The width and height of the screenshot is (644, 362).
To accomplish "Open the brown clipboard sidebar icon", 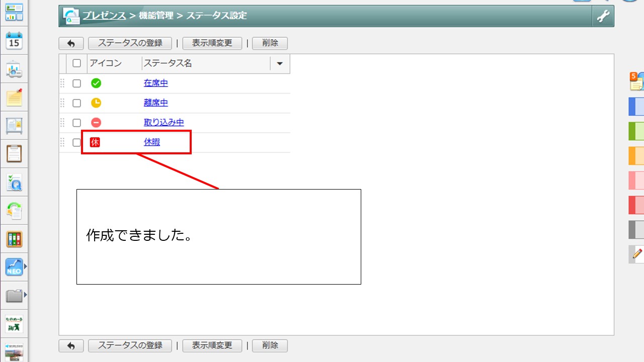I will coord(14,154).
